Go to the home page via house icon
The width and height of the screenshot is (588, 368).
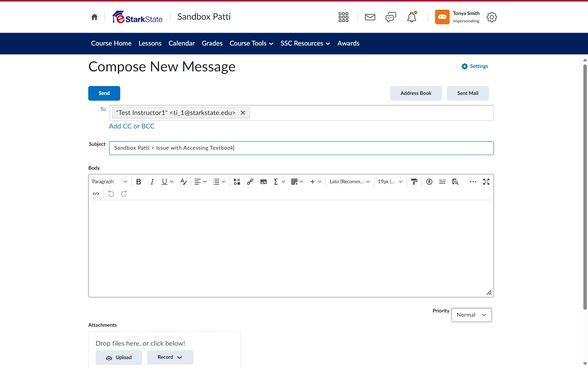coord(94,17)
